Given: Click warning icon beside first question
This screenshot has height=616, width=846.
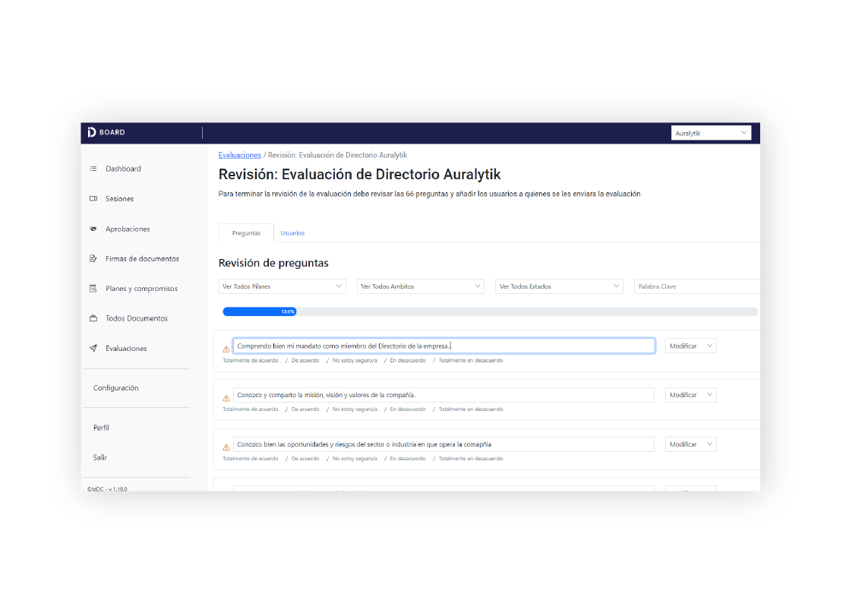Looking at the screenshot, I should point(226,349).
